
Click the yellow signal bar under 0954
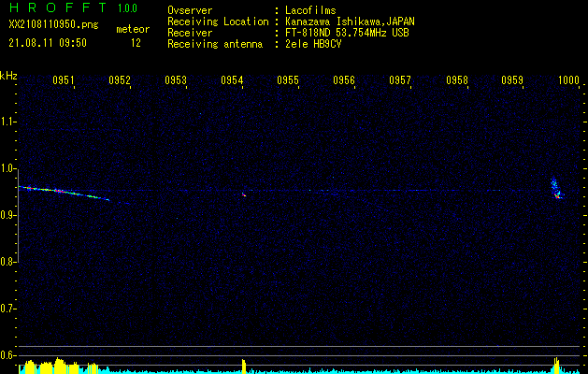244,367
